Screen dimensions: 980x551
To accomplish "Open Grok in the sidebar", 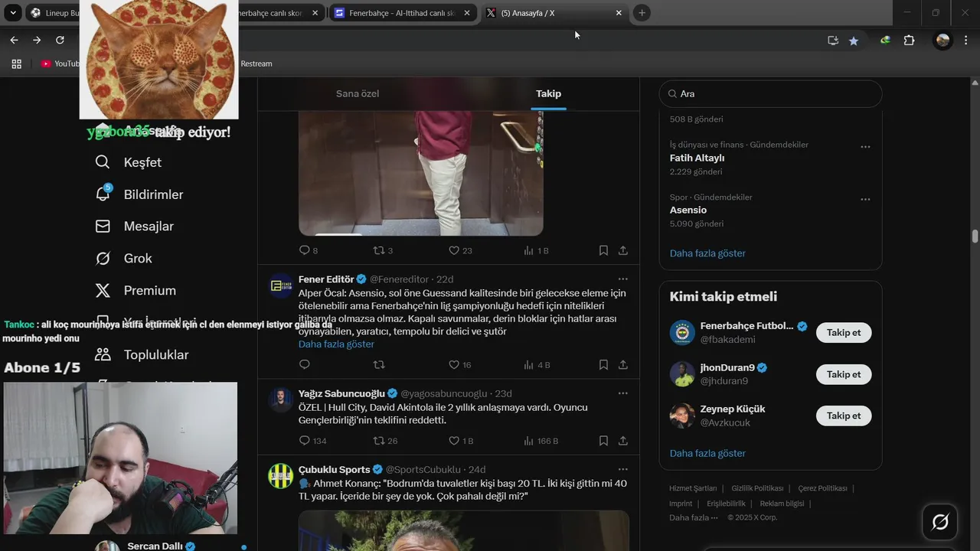I will click(123, 259).
